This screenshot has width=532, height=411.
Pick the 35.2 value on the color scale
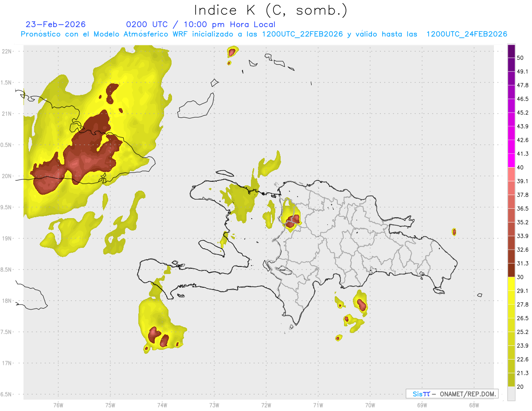pos(523,222)
